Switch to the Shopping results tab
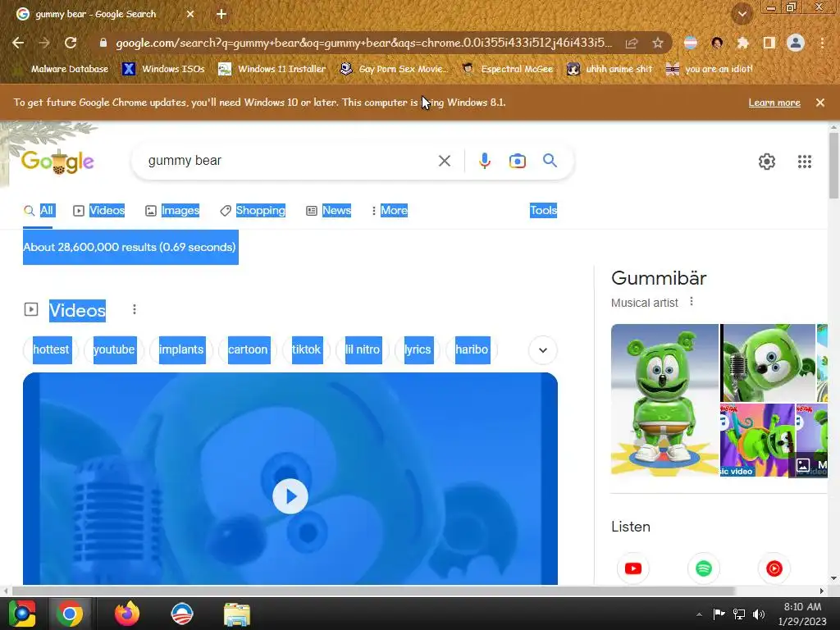Viewport: 840px width, 630px height. pyautogui.click(x=253, y=211)
